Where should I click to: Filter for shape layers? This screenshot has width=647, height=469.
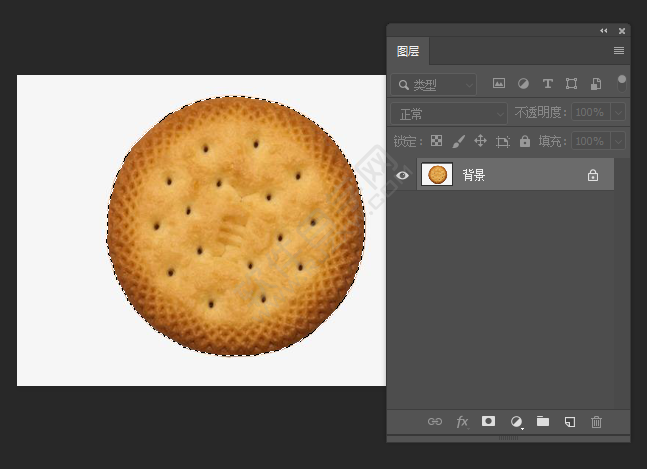(571, 84)
